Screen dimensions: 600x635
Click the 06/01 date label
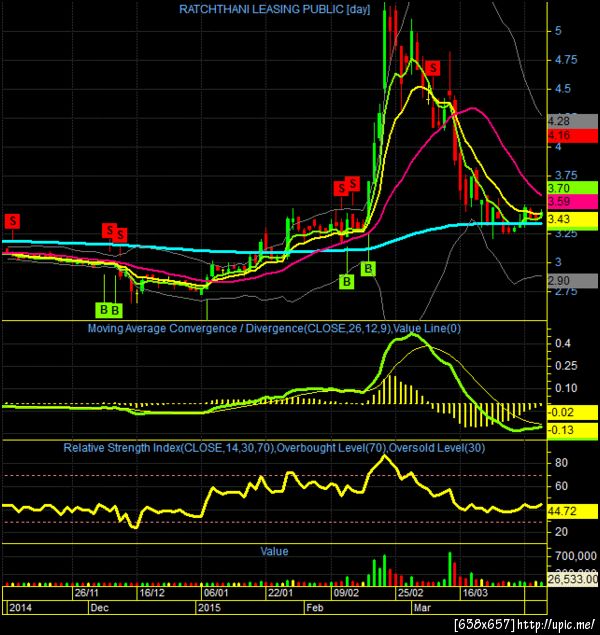click(216, 593)
